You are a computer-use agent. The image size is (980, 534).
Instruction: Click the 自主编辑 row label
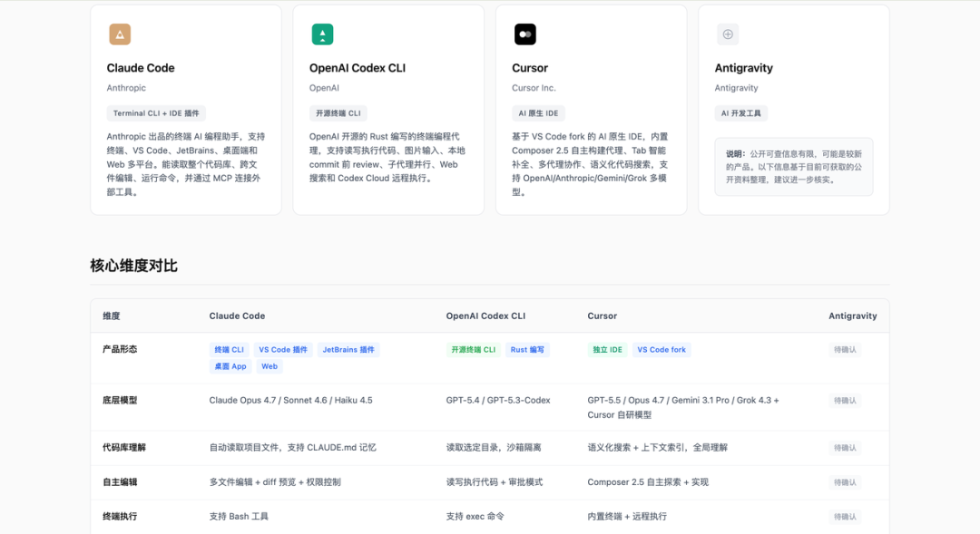click(x=120, y=482)
